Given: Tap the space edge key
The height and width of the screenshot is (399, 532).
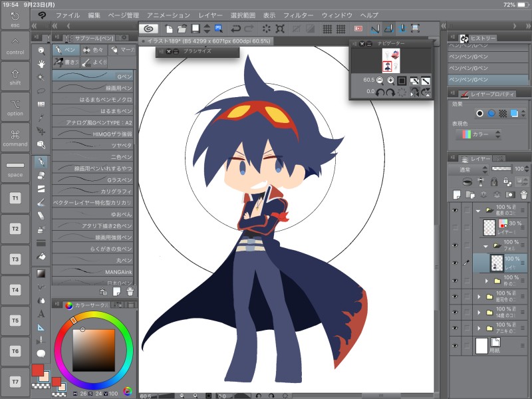Looking at the screenshot, I should [15, 168].
